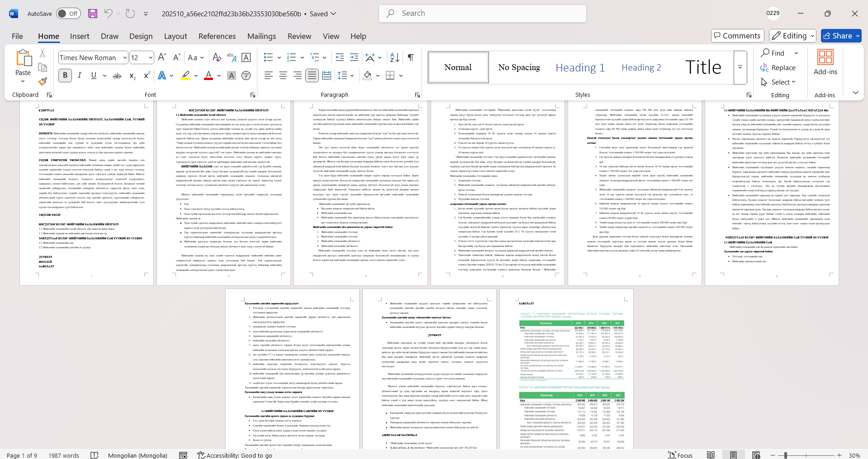
Task: Open the Editing mode dropdown
Action: tap(793, 36)
